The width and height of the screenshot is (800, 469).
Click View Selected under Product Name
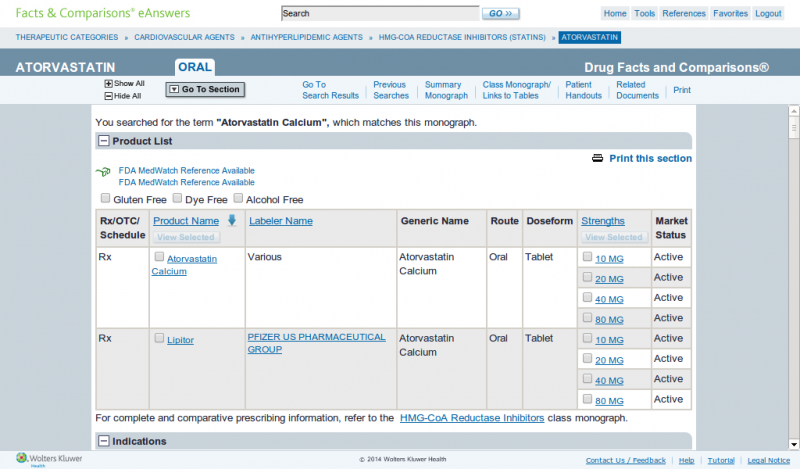pyautogui.click(x=186, y=237)
